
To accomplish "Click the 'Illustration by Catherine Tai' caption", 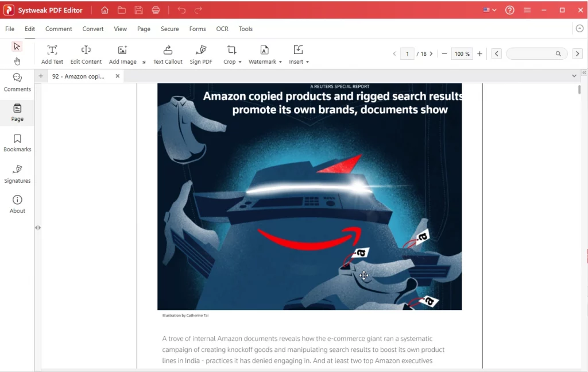I will tap(185, 315).
